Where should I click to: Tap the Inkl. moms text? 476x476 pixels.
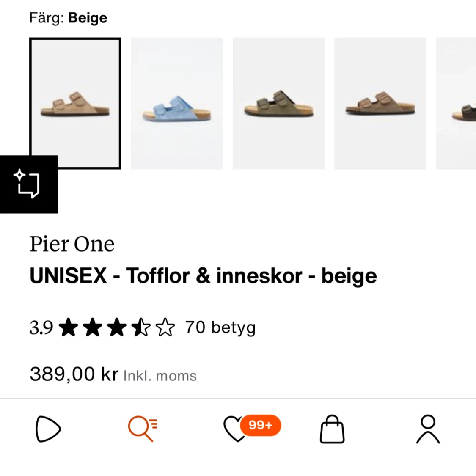coord(160,376)
